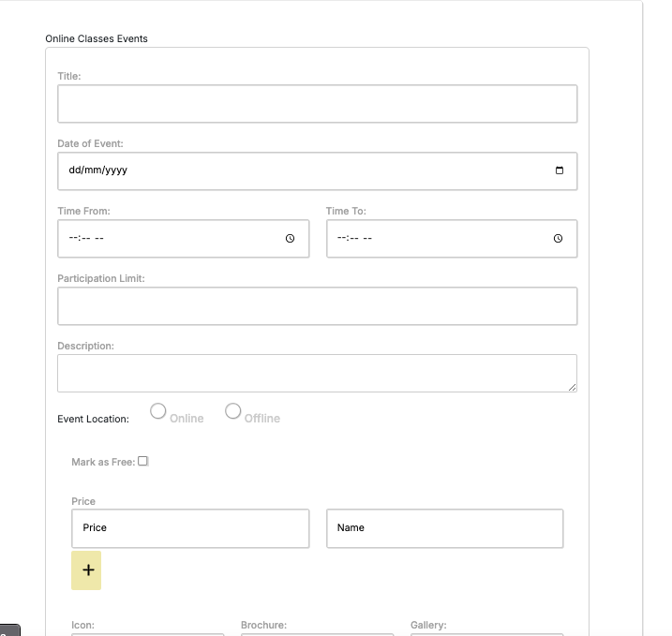Select the minutes segment in Time To

pyautogui.click(x=354, y=239)
